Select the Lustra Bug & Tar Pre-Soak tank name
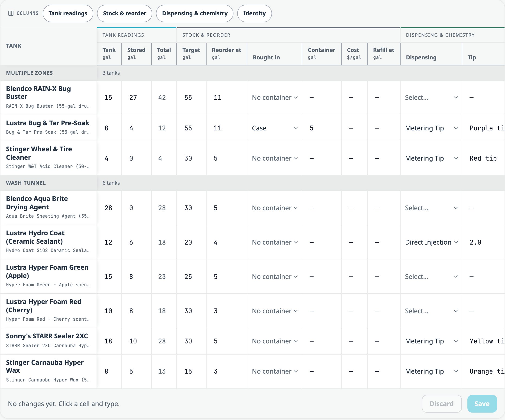This screenshot has width=505, height=420. point(48,123)
